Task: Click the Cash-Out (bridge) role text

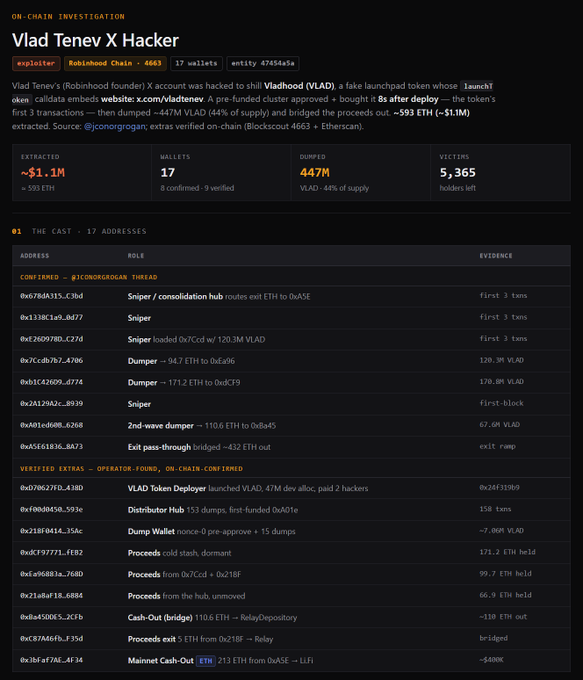Action: click(160, 618)
